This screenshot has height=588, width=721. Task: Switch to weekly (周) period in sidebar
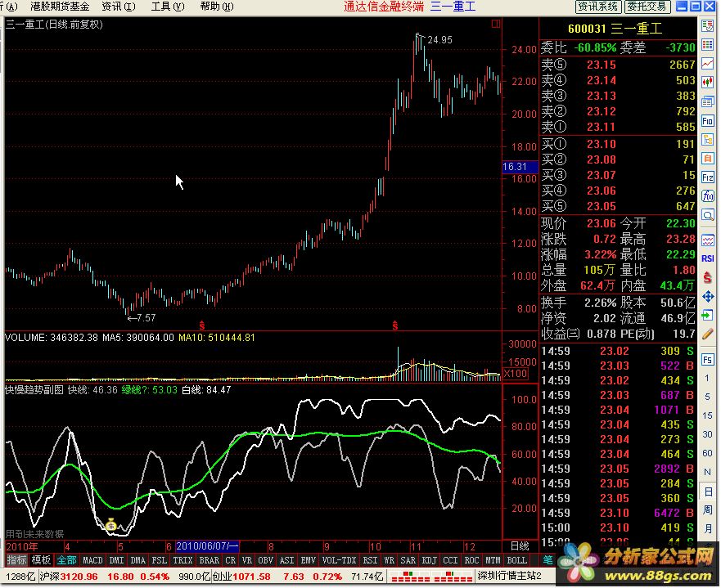point(708,510)
